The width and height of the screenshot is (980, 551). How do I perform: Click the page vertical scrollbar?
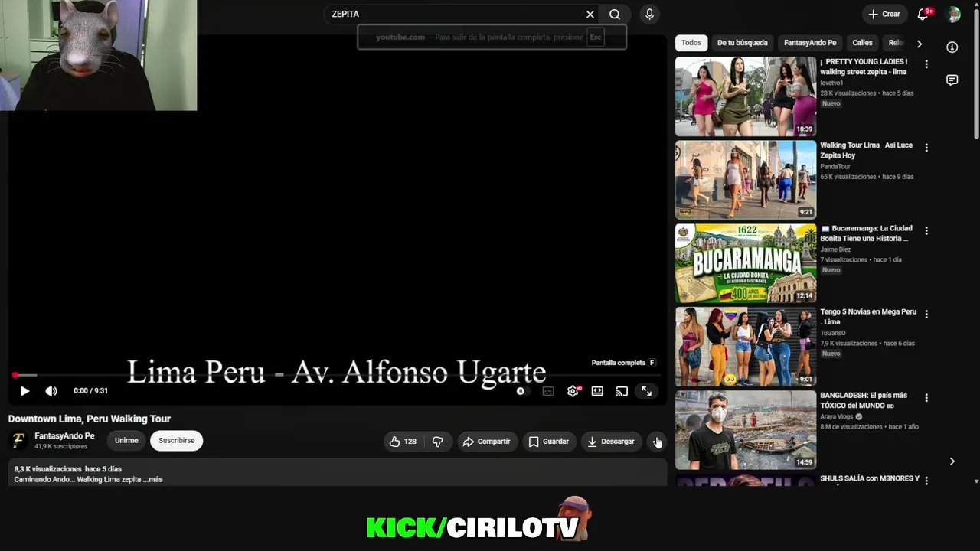point(976,73)
